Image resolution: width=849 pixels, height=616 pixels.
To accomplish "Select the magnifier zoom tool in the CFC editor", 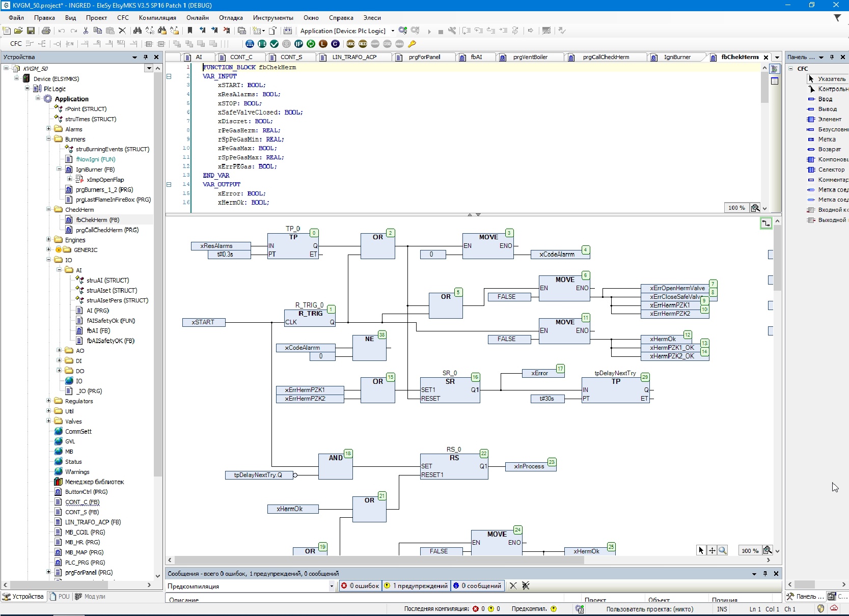I will [x=722, y=550].
